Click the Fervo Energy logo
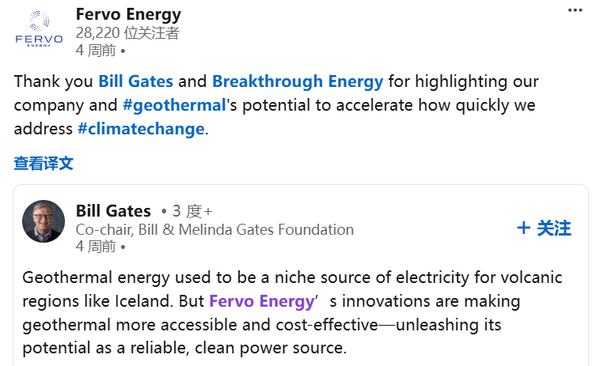The width and height of the screenshot is (600, 366). pos(39,29)
